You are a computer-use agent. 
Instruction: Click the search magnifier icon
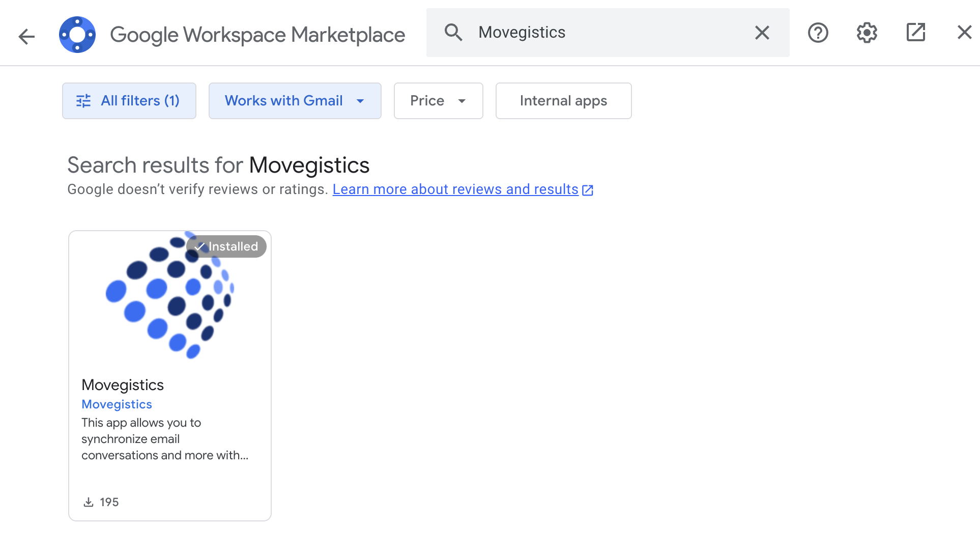(x=453, y=33)
